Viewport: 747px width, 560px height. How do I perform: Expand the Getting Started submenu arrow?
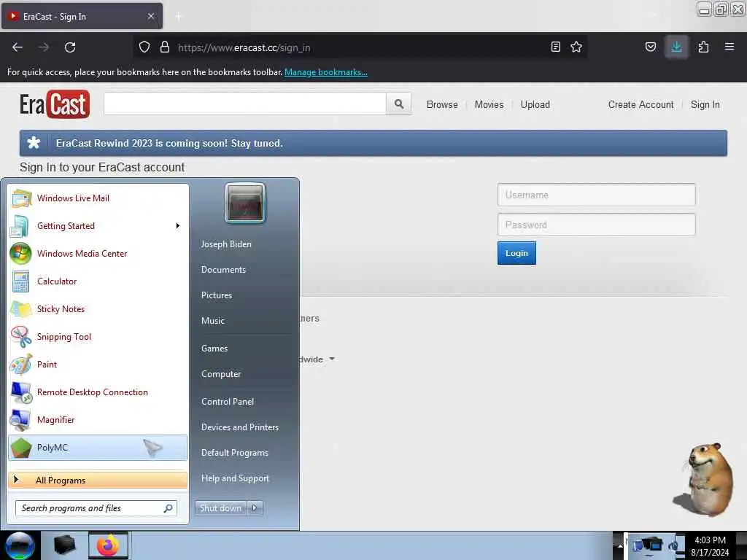click(178, 226)
